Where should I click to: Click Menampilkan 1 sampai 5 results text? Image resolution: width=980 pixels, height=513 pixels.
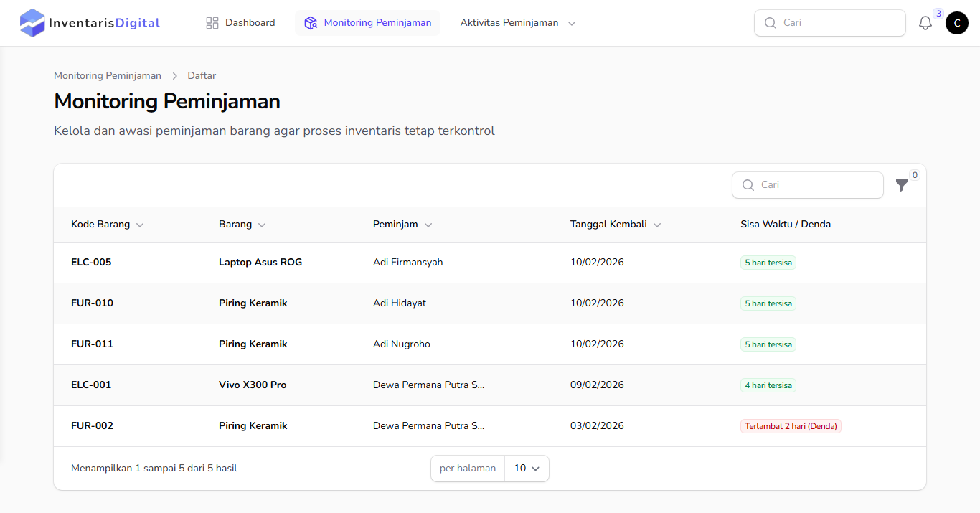point(154,469)
